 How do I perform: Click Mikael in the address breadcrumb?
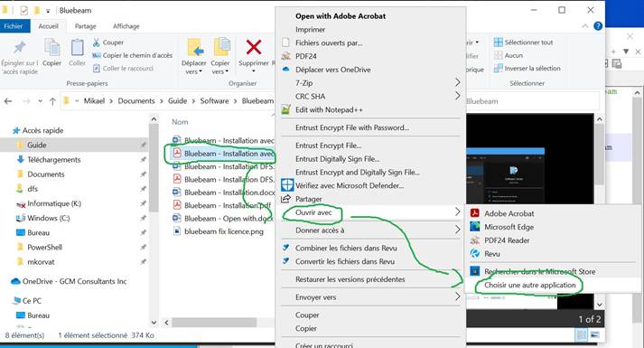pos(95,101)
